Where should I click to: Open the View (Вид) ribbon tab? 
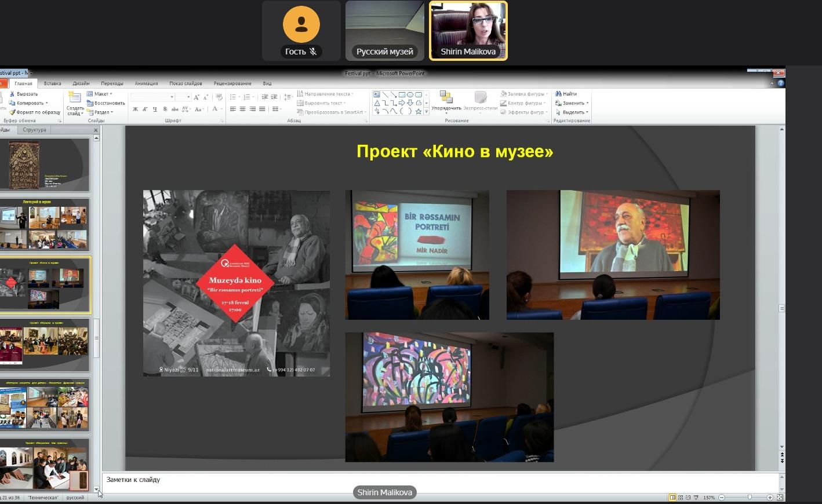click(267, 83)
